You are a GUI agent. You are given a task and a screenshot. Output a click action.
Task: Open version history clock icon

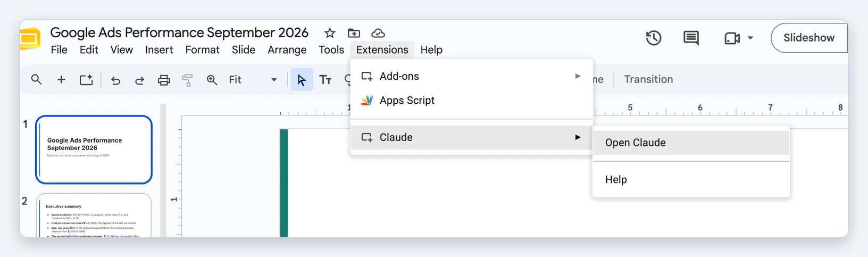654,38
